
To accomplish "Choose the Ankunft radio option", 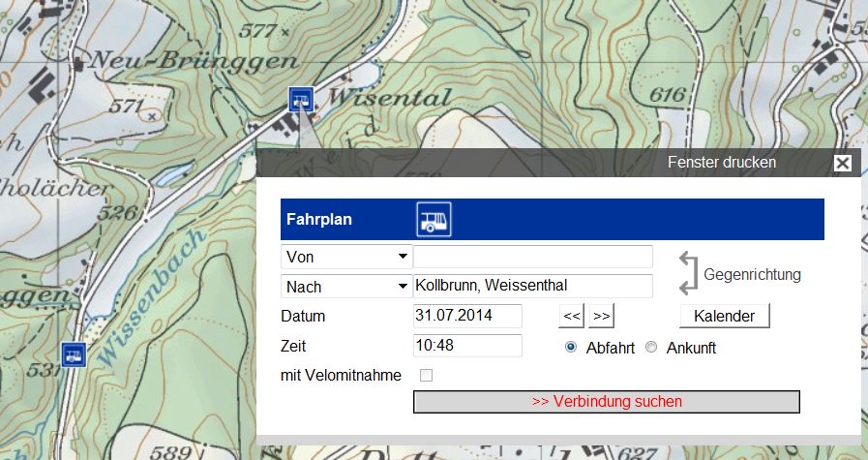I will coord(651,348).
